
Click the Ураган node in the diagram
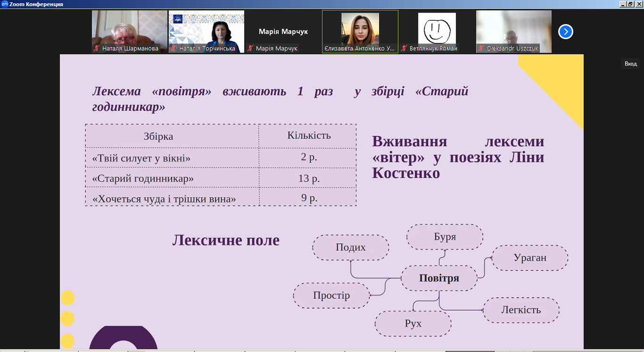pos(530,258)
